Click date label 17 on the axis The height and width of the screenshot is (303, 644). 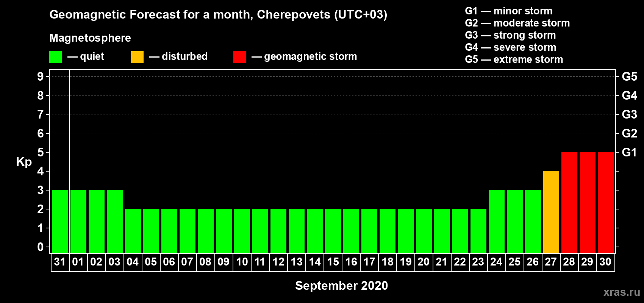click(x=369, y=262)
